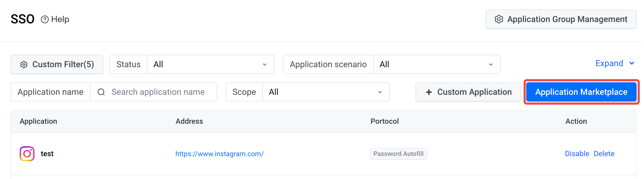Screen dimensions: 644x179
Task: Open the Application scenario dropdown
Action: (437, 64)
